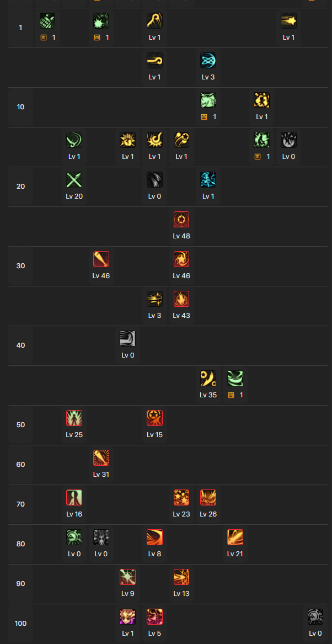Click the orange slash skill at Lv 8

154,537
